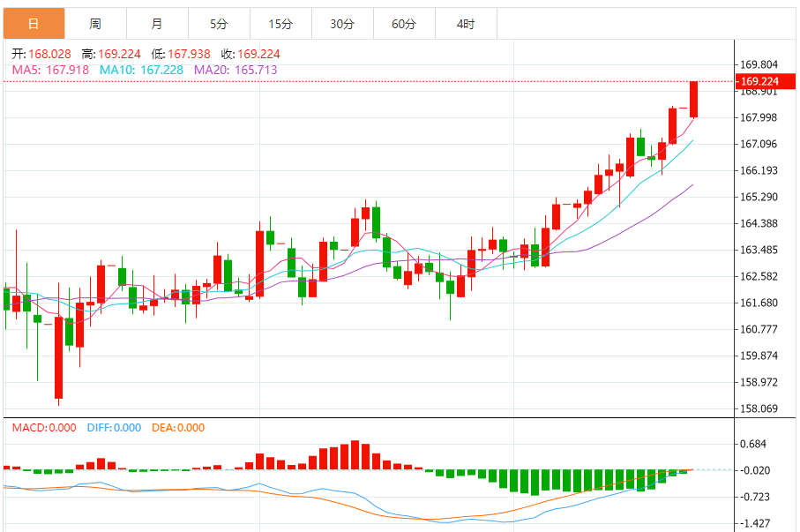Open the 5分 interval tab
The height and width of the screenshot is (532, 800).
(x=219, y=24)
